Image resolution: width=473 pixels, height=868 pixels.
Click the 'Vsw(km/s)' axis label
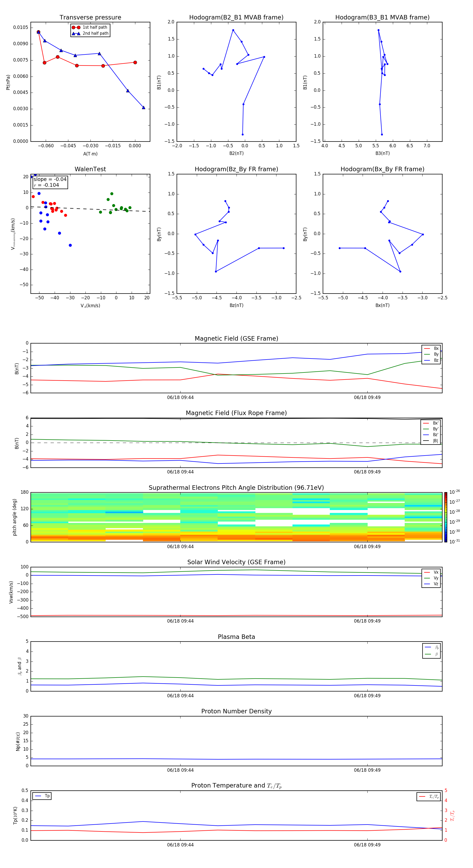coord(11,592)
